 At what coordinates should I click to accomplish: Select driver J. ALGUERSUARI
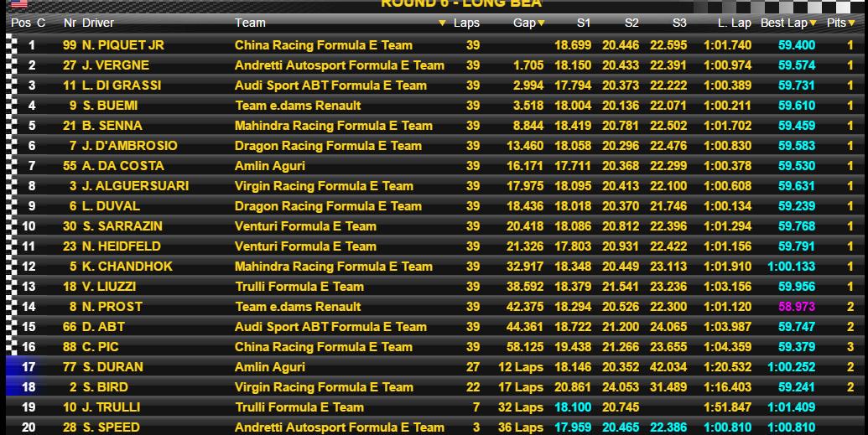click(x=135, y=186)
